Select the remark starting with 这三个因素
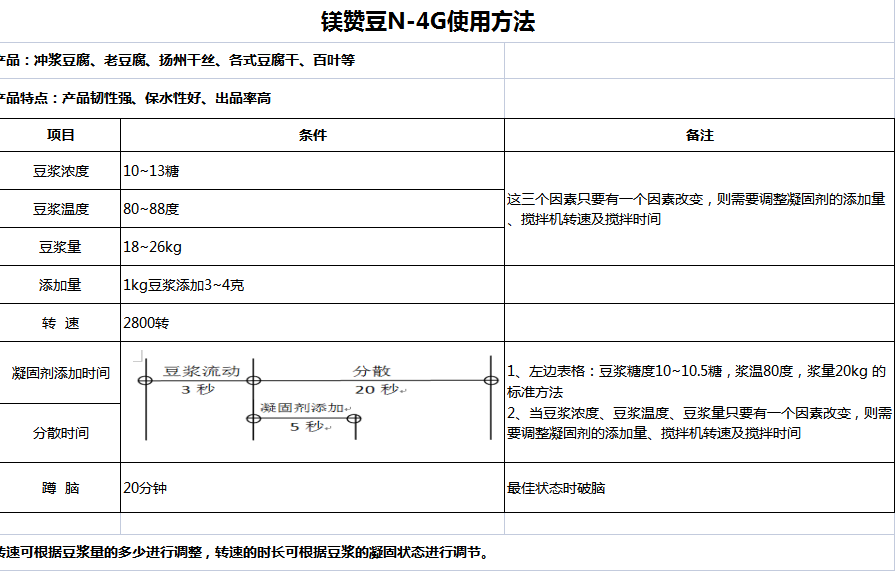Screen dimensions: 895x571 (x=697, y=209)
